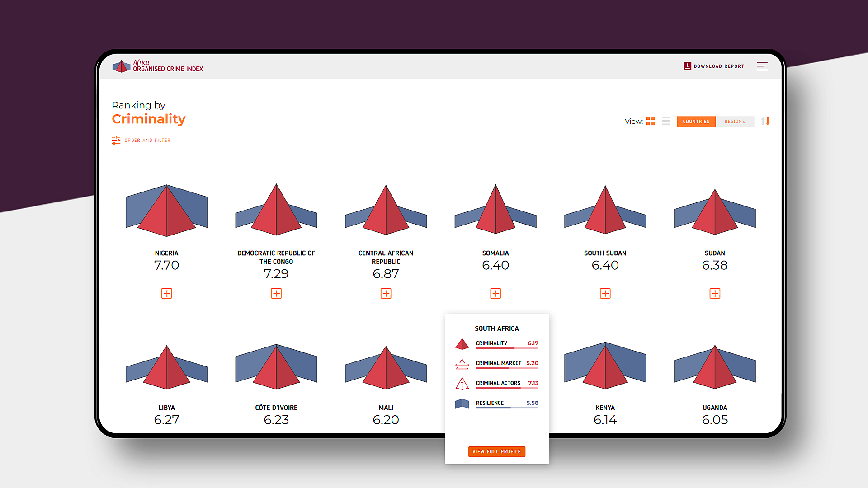Click the Resilience flag icon in popup
Viewport: 868px width, 488px height.
coord(462,404)
